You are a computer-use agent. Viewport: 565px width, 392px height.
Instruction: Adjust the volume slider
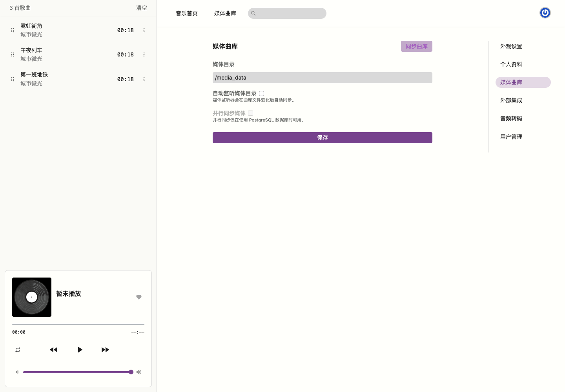[78, 372]
